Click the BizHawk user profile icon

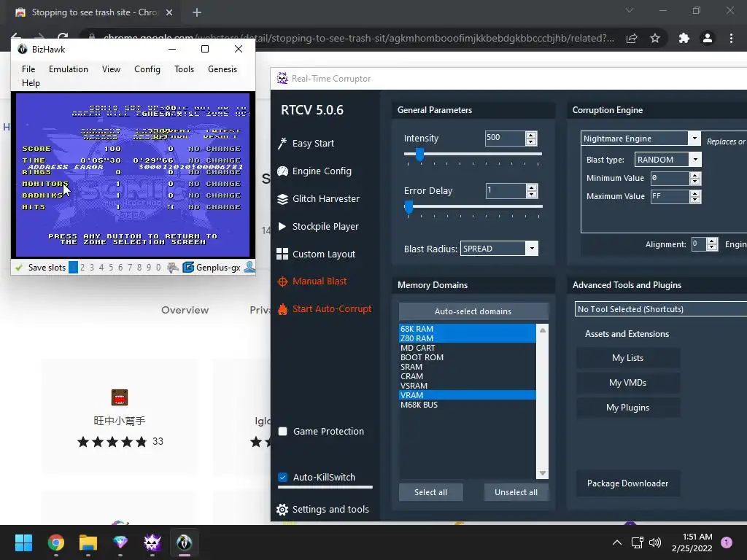249,267
